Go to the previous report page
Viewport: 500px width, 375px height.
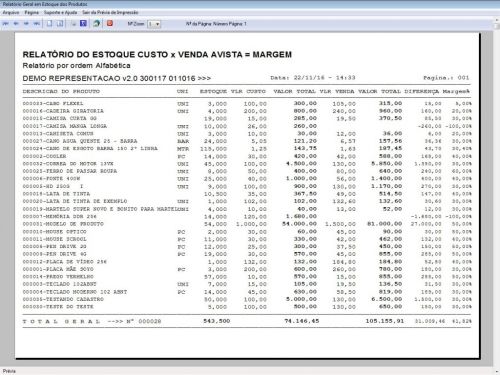pos(16,24)
